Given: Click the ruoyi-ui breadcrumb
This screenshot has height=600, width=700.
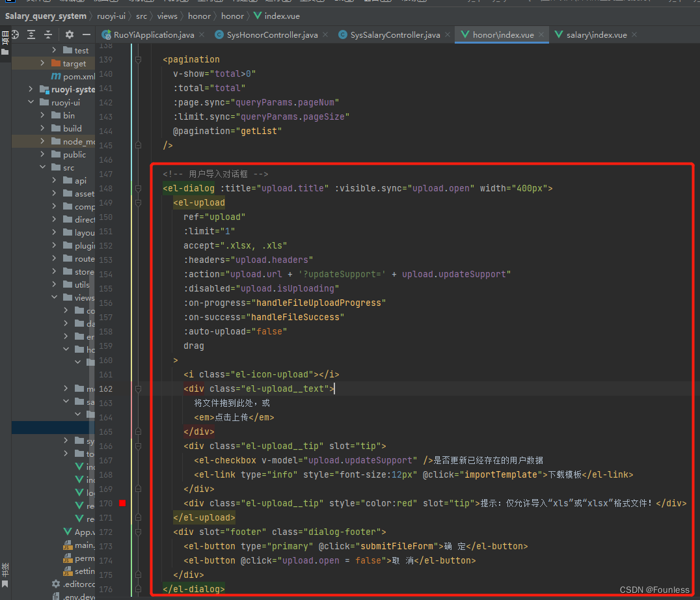Looking at the screenshot, I should (111, 16).
